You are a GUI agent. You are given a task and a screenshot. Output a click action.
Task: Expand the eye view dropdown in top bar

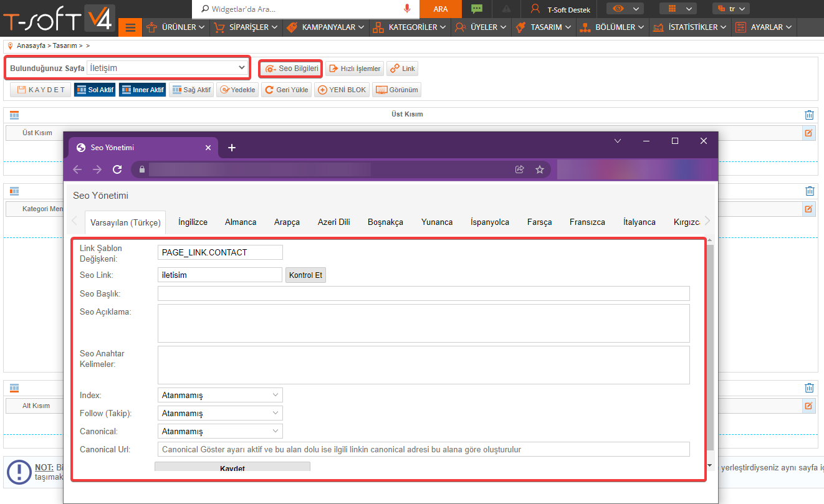tap(626, 9)
